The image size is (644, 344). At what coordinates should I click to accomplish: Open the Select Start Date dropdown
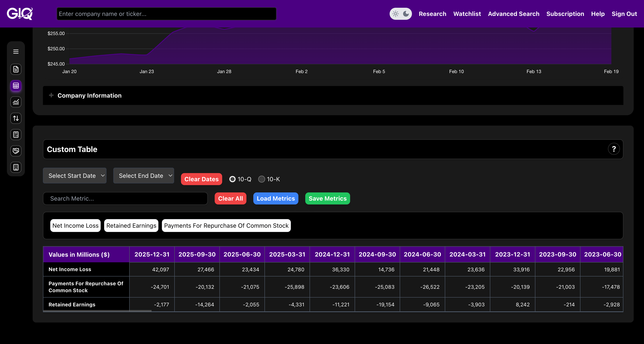pos(74,176)
